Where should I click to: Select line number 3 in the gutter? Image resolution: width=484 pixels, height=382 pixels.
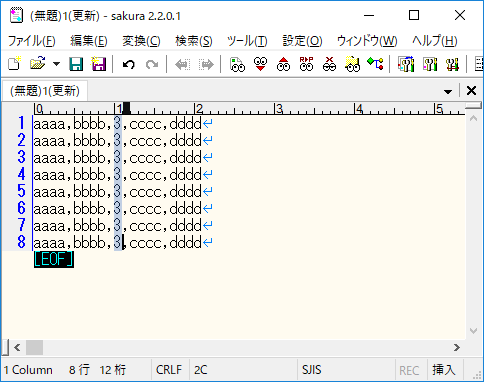[21, 157]
